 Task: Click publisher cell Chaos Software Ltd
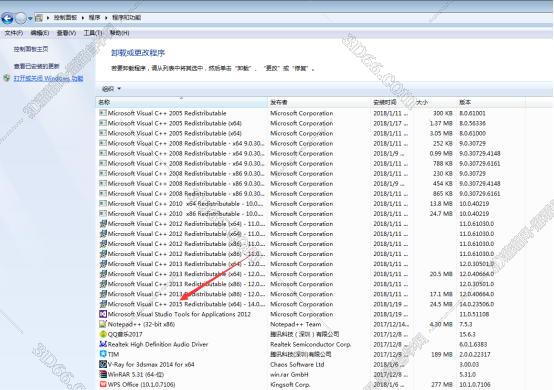pos(297,364)
